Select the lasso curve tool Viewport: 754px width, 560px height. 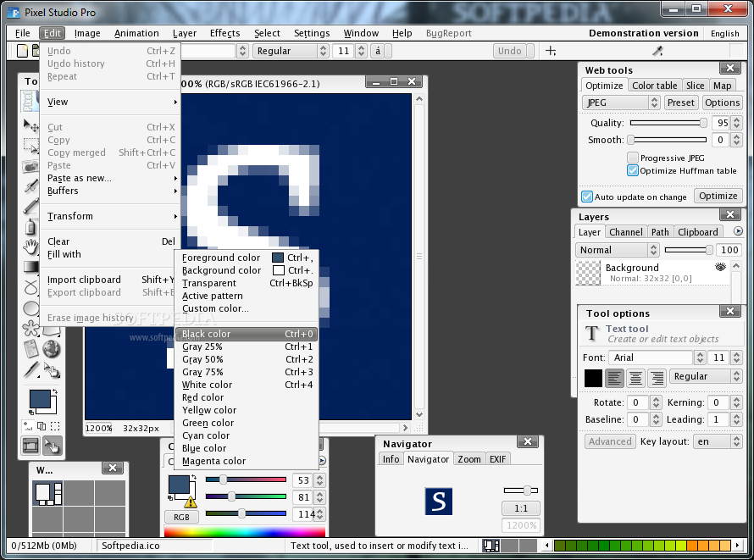click(30, 287)
